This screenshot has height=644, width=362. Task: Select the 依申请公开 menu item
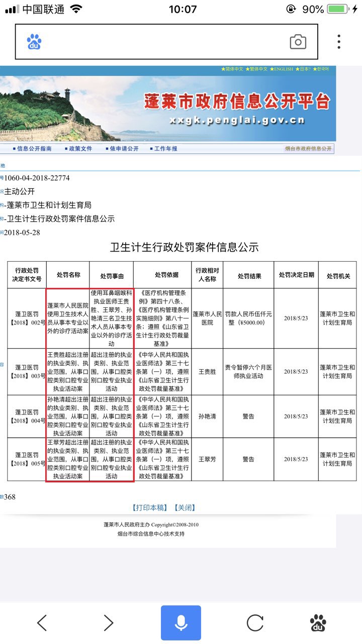tap(123, 149)
